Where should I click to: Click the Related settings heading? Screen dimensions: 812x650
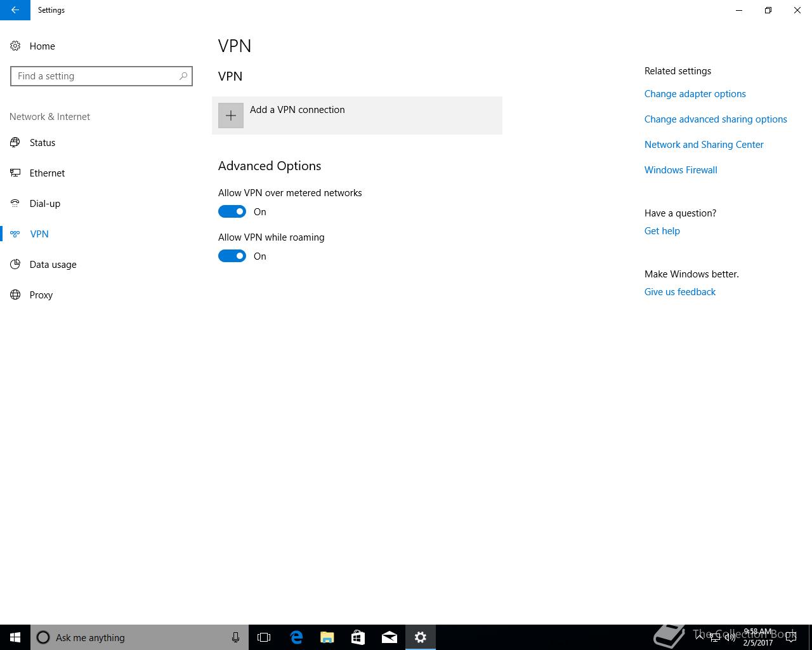coord(678,71)
